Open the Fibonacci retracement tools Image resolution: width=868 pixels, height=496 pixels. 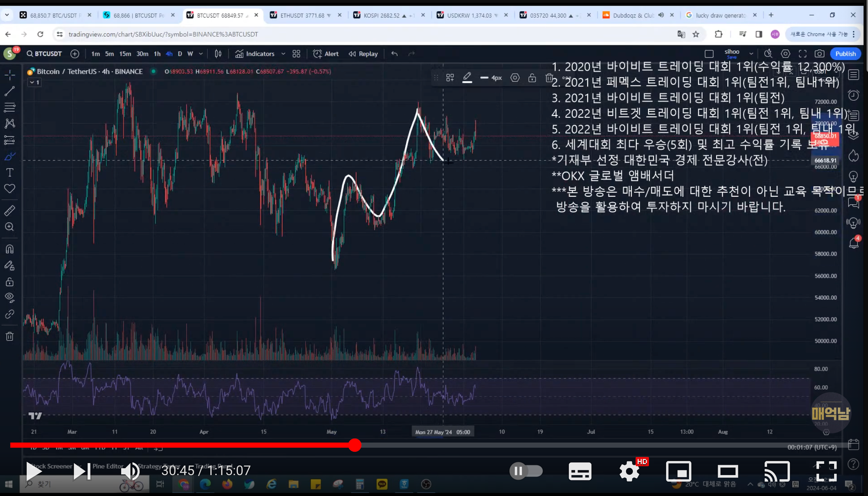click(10, 107)
